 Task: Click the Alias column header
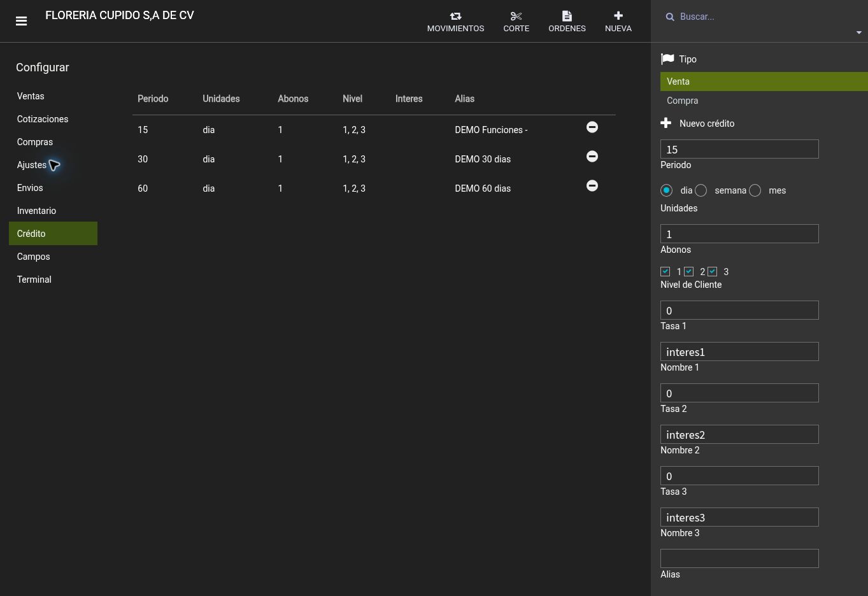click(x=464, y=99)
